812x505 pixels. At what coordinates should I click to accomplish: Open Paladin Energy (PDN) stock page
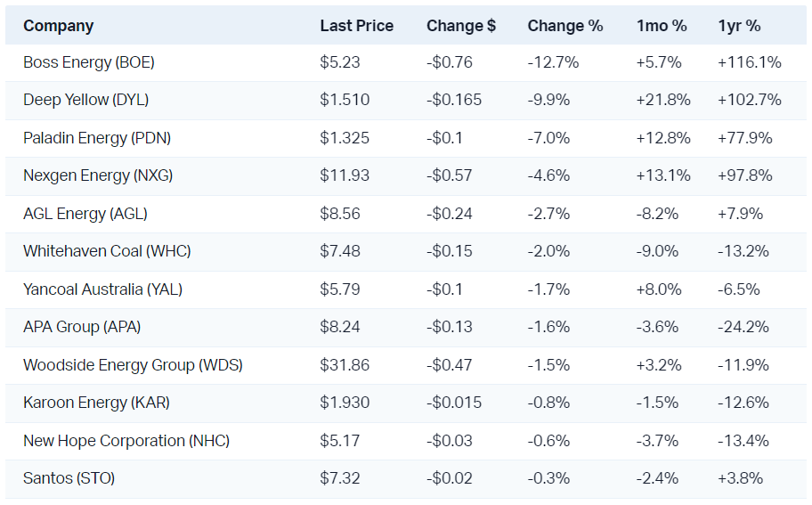(97, 138)
